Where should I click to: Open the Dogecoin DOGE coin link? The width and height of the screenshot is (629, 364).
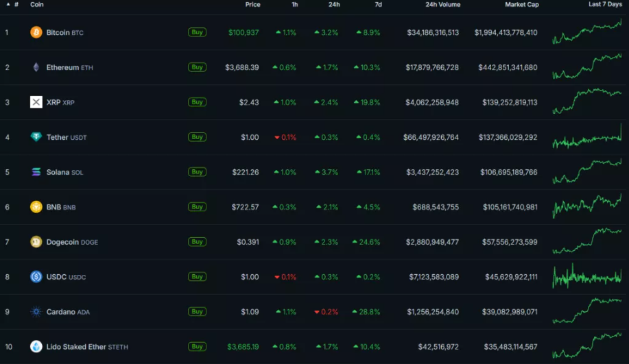click(72, 242)
